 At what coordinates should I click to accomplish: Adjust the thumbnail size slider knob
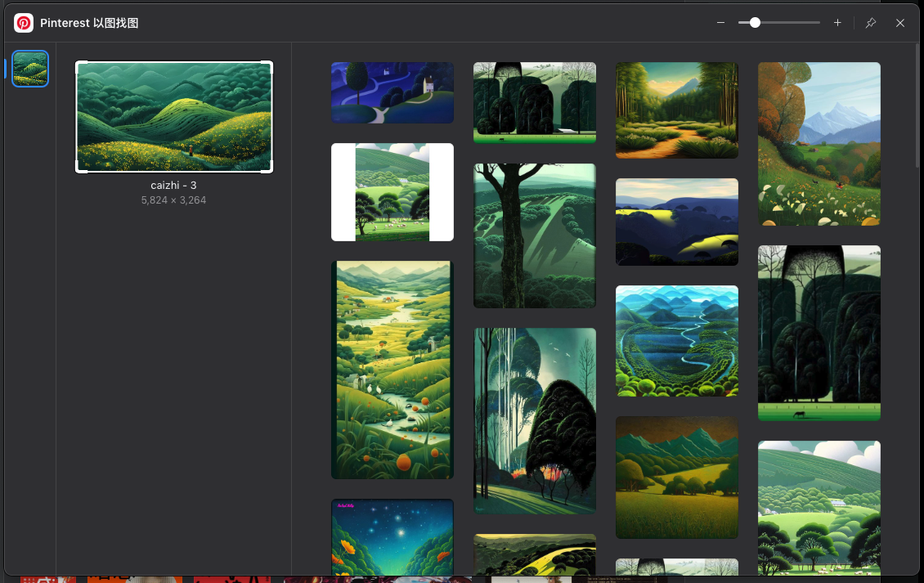[x=754, y=23]
